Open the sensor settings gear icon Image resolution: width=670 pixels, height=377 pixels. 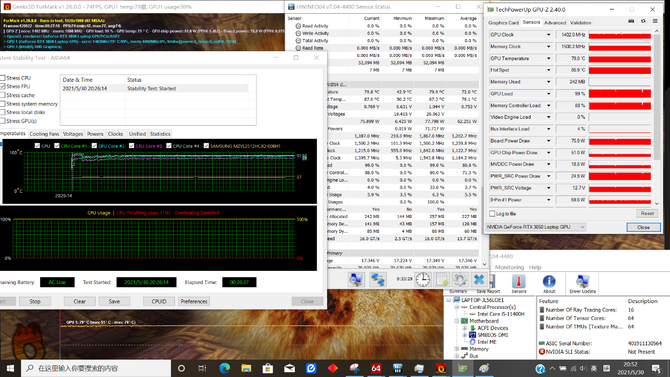point(460,280)
